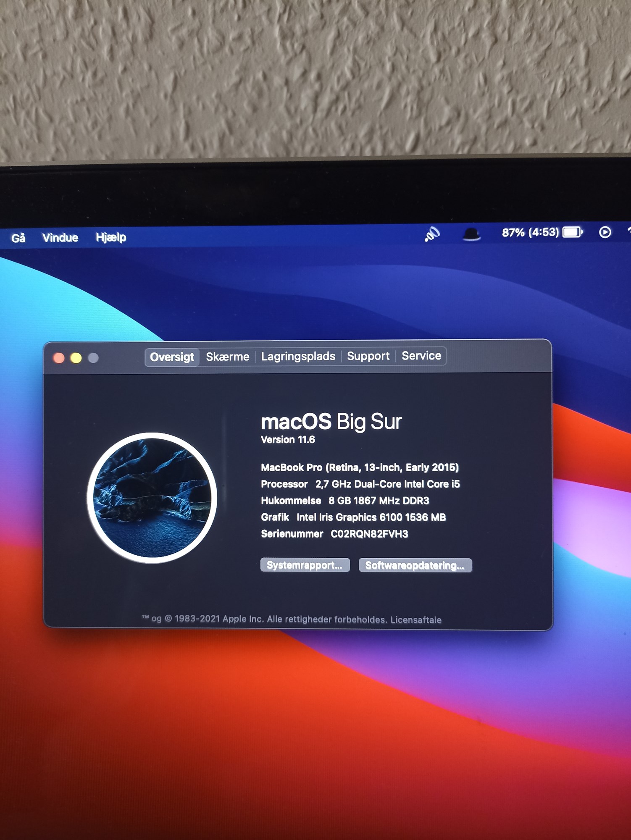Close the About This Mac window
The image size is (631, 840).
(x=59, y=358)
